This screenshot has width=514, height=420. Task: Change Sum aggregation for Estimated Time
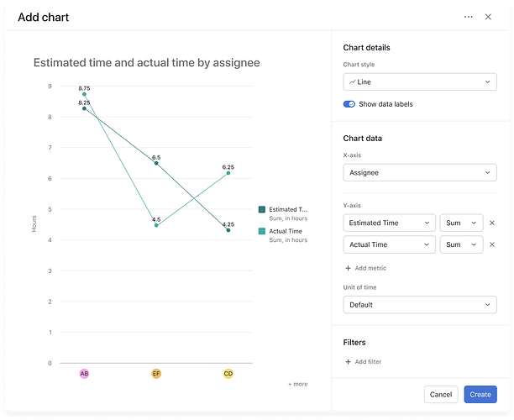click(462, 223)
